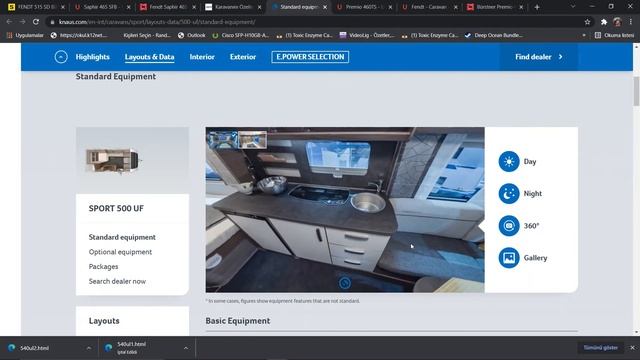This screenshot has height=360, width=640.
Task: Switch to Premio 460TS tab
Action: 363,7
